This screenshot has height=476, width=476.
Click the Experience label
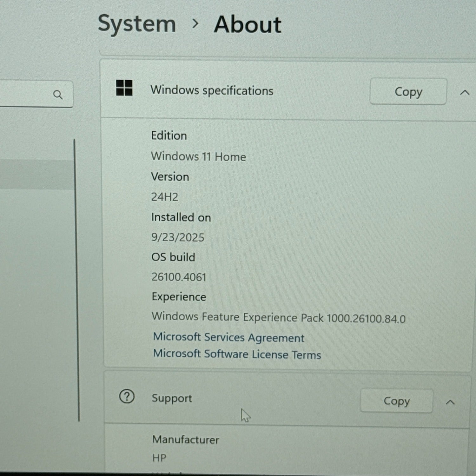pos(179,297)
